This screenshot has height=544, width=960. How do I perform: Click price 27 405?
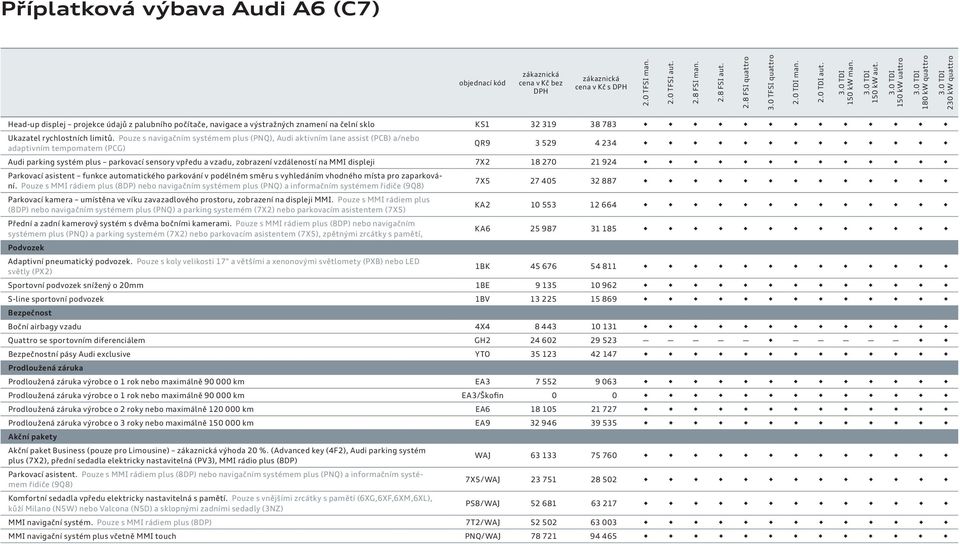click(x=543, y=181)
